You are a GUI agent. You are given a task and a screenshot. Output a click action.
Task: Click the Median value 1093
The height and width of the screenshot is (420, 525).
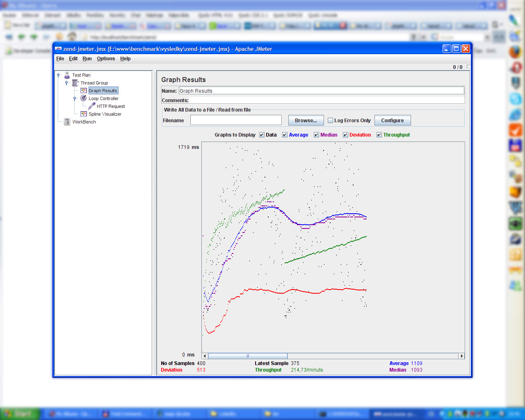(x=417, y=370)
